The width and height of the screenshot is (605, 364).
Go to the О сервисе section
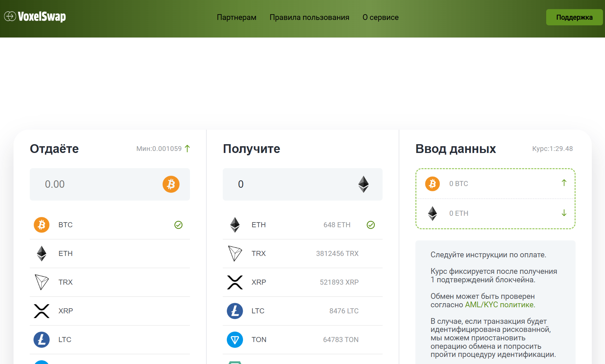381,17
